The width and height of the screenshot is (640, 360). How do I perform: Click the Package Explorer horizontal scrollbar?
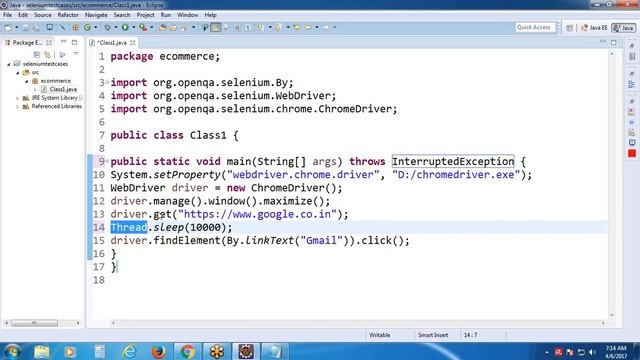[42, 323]
